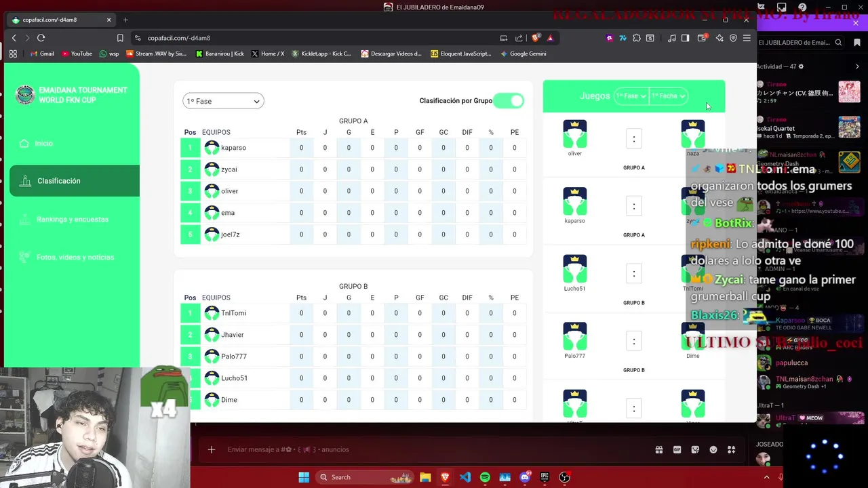
Task: Click zycai's team avatar in Grupo A
Action: pyautogui.click(x=212, y=169)
